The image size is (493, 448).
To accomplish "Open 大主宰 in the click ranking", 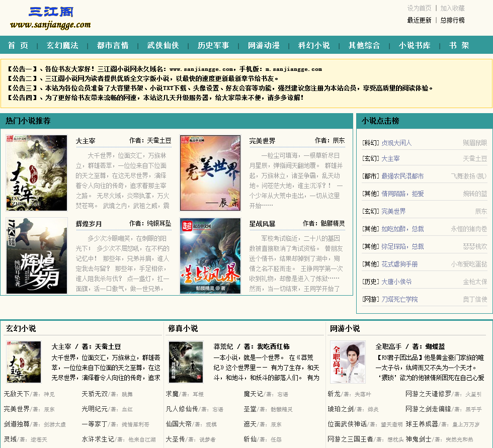I will [390, 159].
